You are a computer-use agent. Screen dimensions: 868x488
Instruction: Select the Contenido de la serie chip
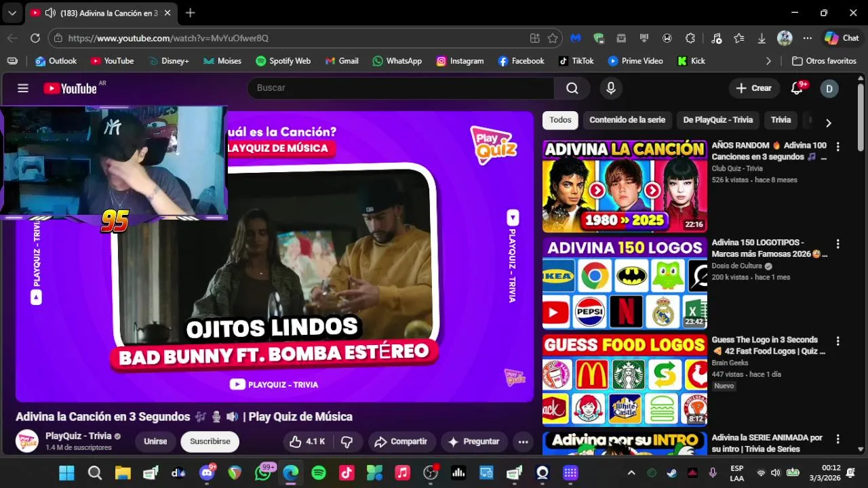click(627, 120)
